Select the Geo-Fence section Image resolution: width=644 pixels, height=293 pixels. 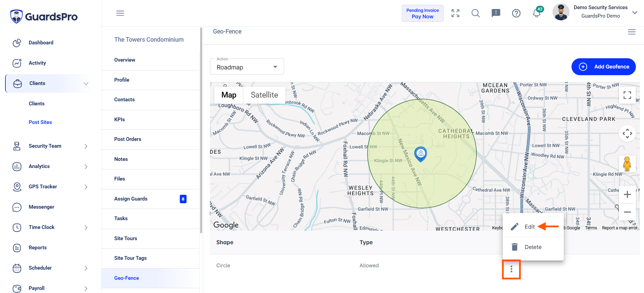tap(150, 278)
